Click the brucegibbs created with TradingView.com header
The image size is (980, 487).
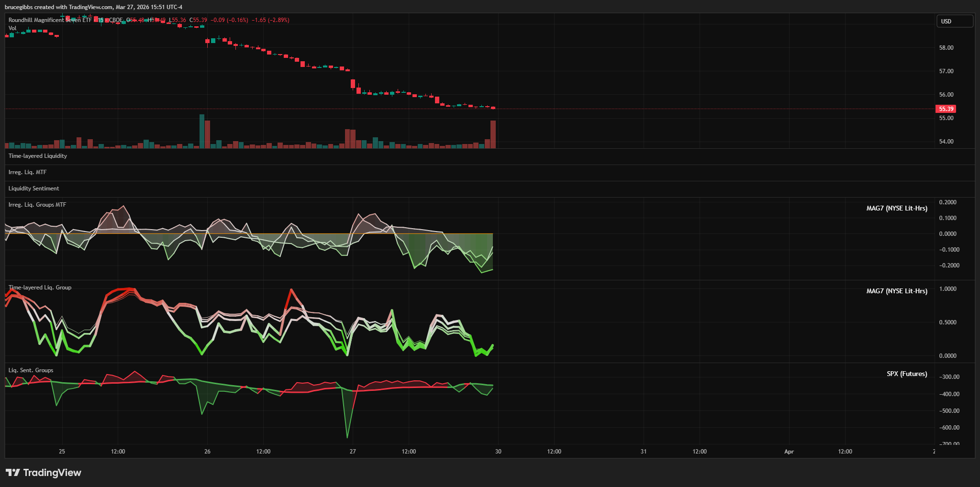pos(93,7)
